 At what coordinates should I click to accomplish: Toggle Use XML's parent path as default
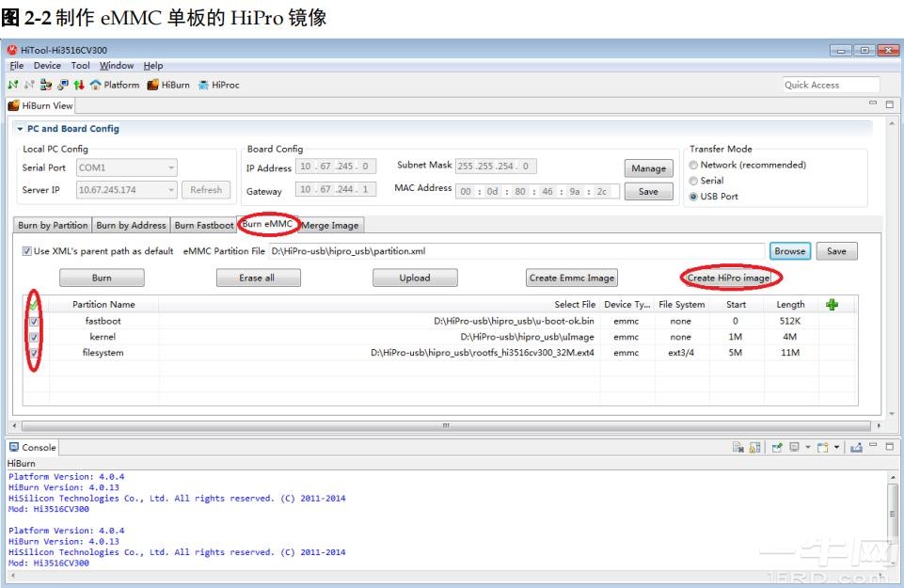coord(27,252)
